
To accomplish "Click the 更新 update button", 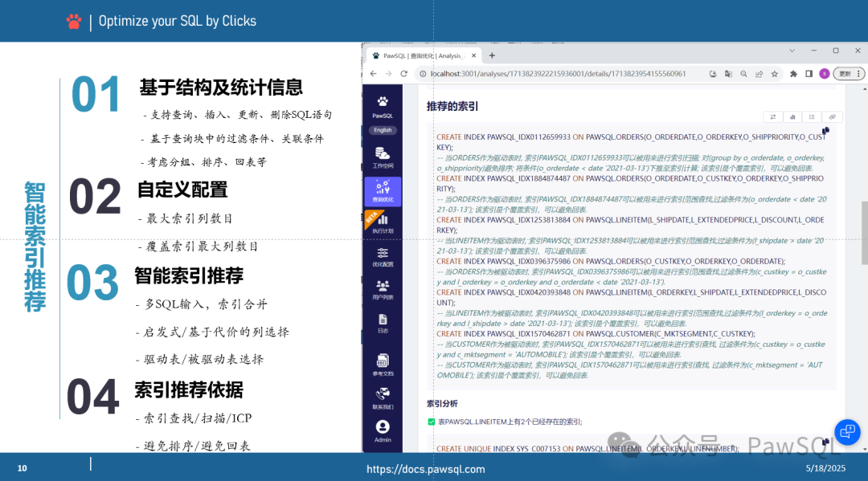I will [x=849, y=74].
